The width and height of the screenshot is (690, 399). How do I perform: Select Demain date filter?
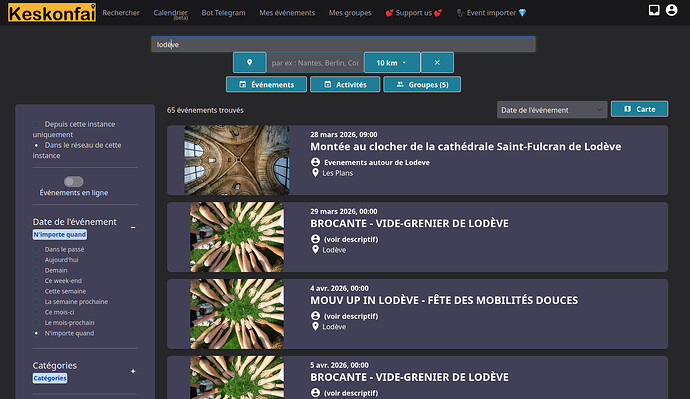37,271
